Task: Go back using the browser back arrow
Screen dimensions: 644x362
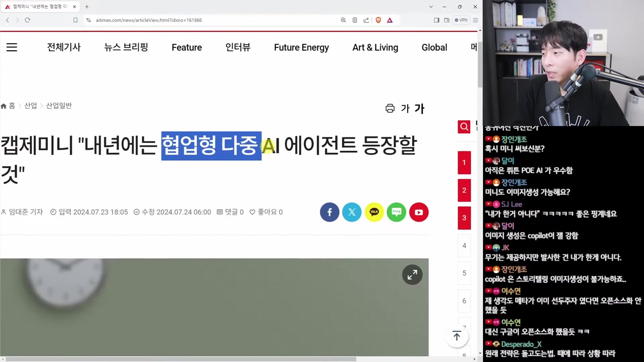Action: click(x=8, y=20)
